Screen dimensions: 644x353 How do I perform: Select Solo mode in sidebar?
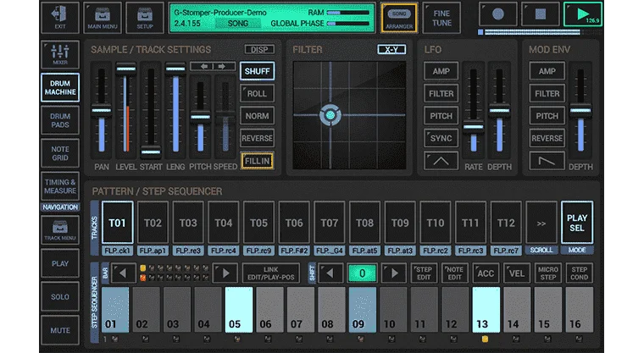[60, 296]
